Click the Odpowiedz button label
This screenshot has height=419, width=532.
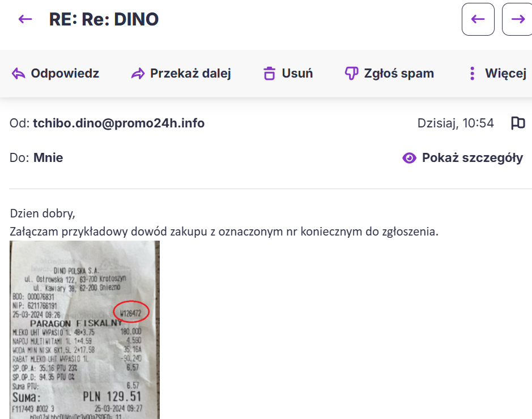click(65, 74)
